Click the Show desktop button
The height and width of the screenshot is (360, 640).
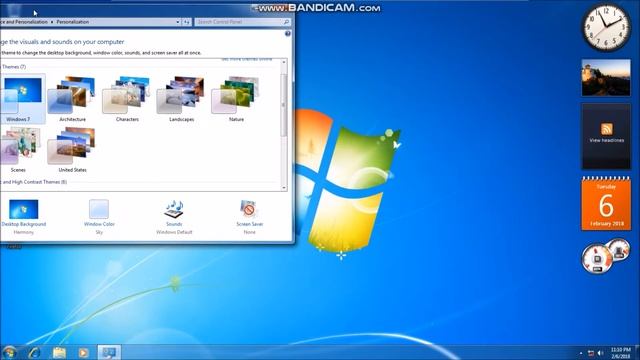click(x=637, y=353)
